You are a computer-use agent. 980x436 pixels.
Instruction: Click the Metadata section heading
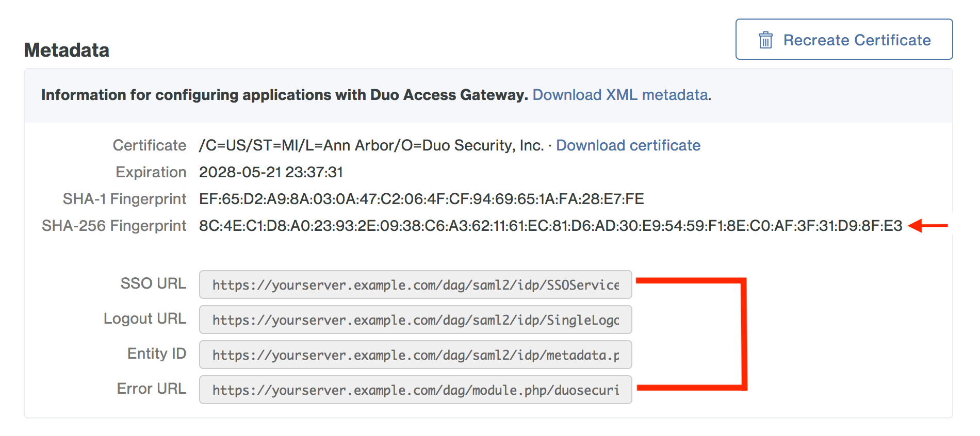pyautogui.click(x=67, y=50)
